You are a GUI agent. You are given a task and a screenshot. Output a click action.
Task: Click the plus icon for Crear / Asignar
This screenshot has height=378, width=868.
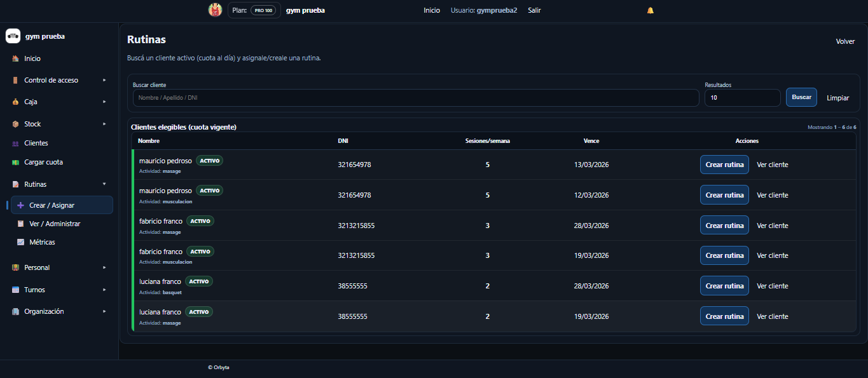20,205
